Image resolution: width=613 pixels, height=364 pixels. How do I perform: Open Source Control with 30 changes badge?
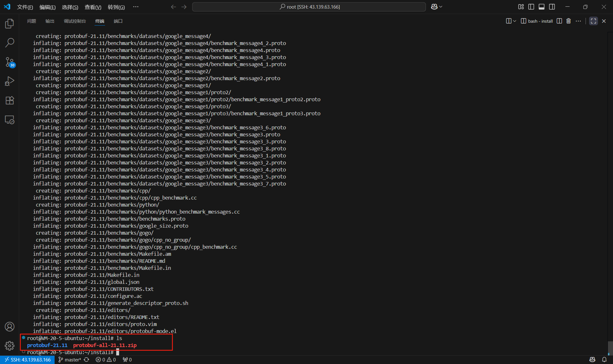[x=10, y=62]
